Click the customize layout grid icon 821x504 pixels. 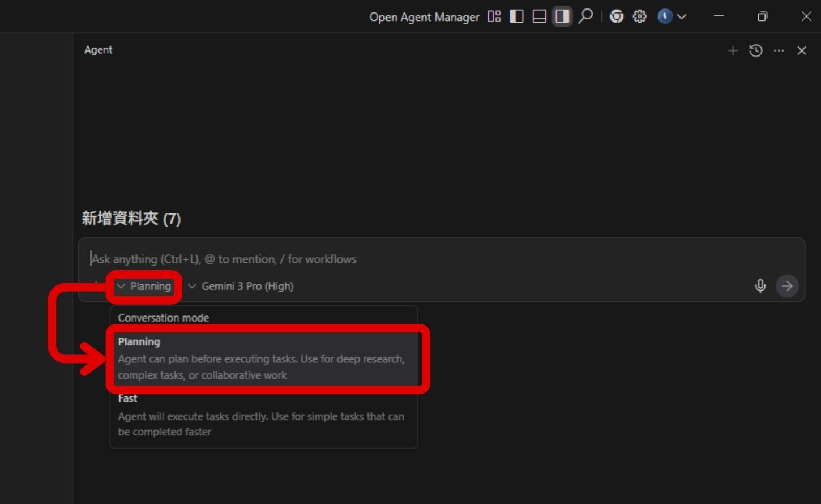coord(494,17)
